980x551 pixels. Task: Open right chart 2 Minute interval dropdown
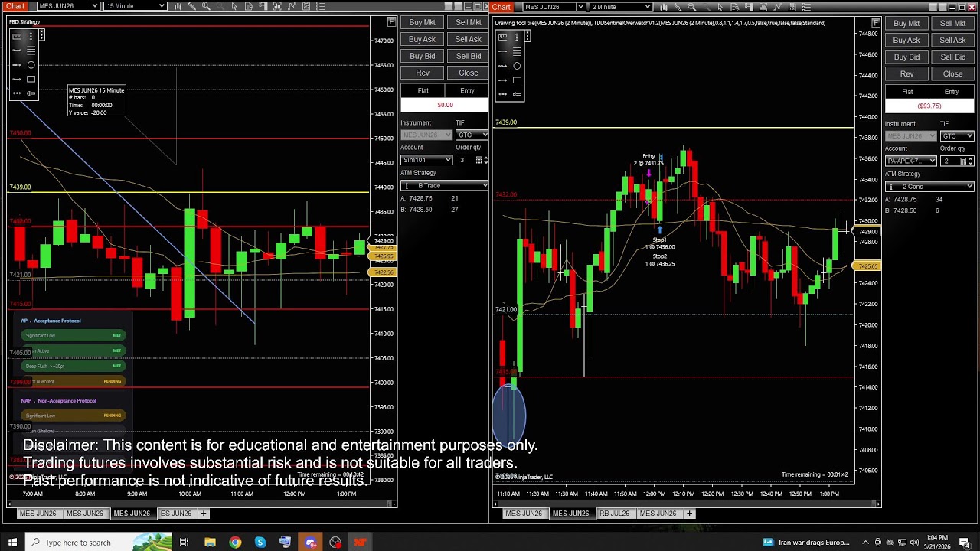(620, 7)
